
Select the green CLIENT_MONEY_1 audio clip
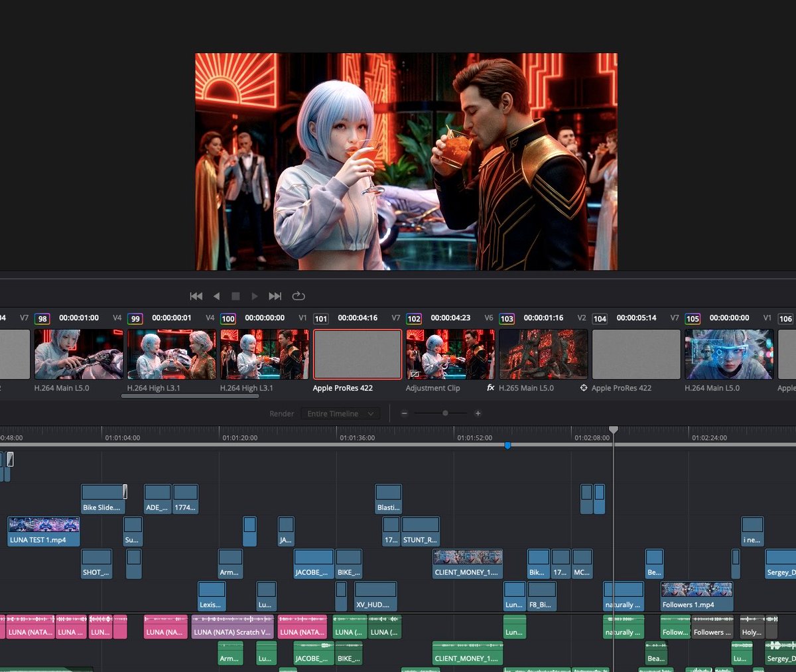[x=468, y=653]
